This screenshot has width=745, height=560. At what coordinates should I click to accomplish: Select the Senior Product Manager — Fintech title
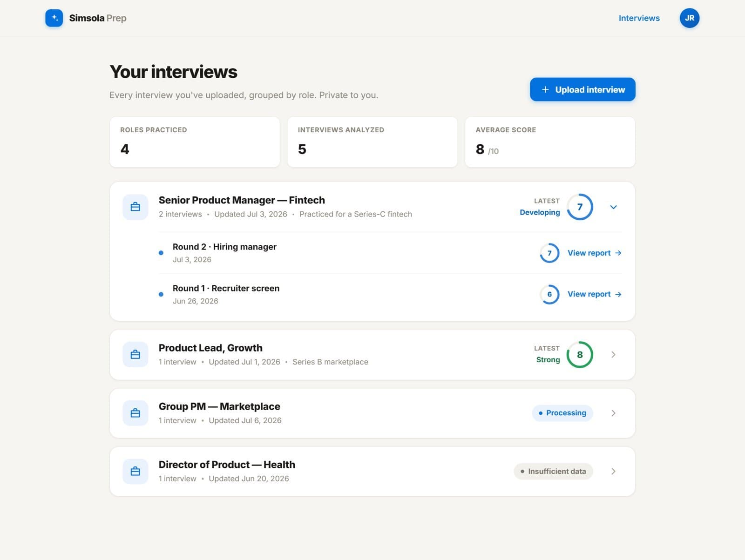[242, 200]
